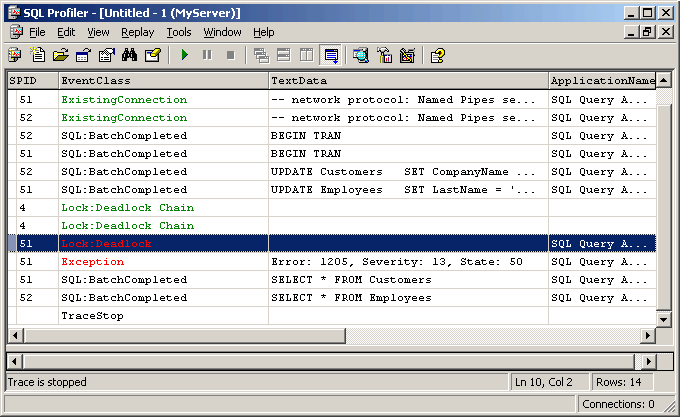
Task: Select the Lock:Deadlock event row
Action: coord(332,244)
